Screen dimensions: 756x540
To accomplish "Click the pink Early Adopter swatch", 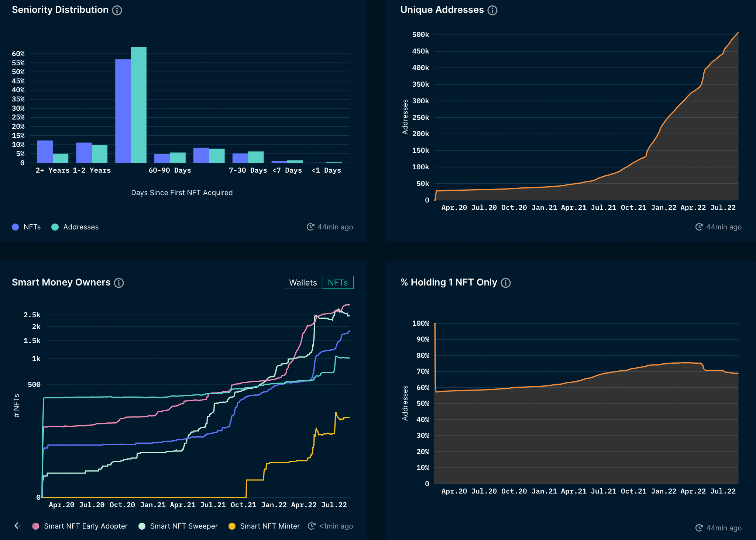I will click(x=36, y=526).
